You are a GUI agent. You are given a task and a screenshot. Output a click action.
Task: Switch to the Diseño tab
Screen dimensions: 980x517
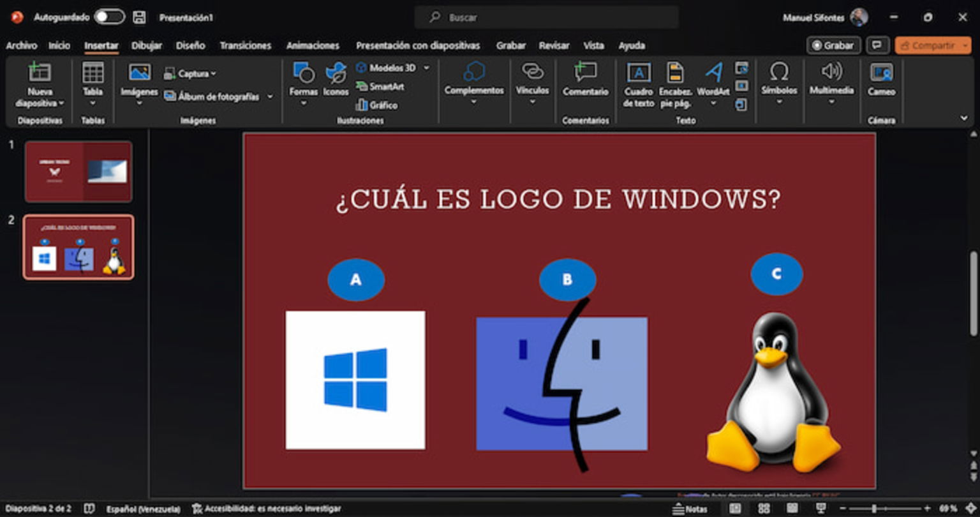(x=191, y=45)
